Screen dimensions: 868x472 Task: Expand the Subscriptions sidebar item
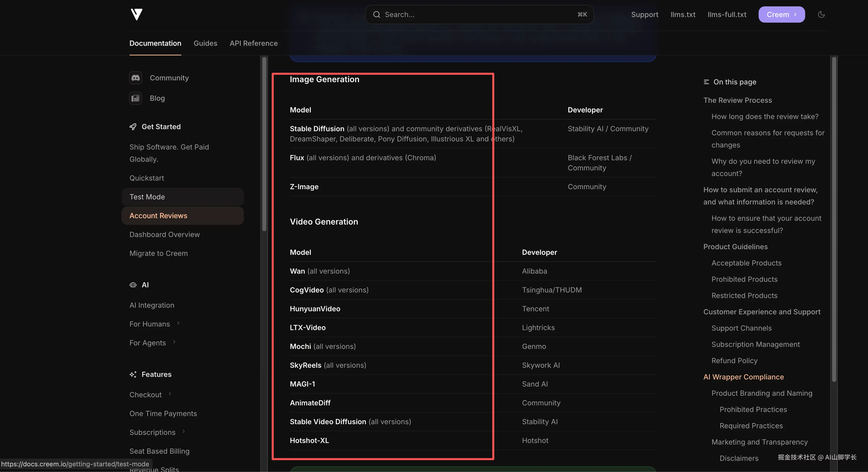click(x=184, y=432)
